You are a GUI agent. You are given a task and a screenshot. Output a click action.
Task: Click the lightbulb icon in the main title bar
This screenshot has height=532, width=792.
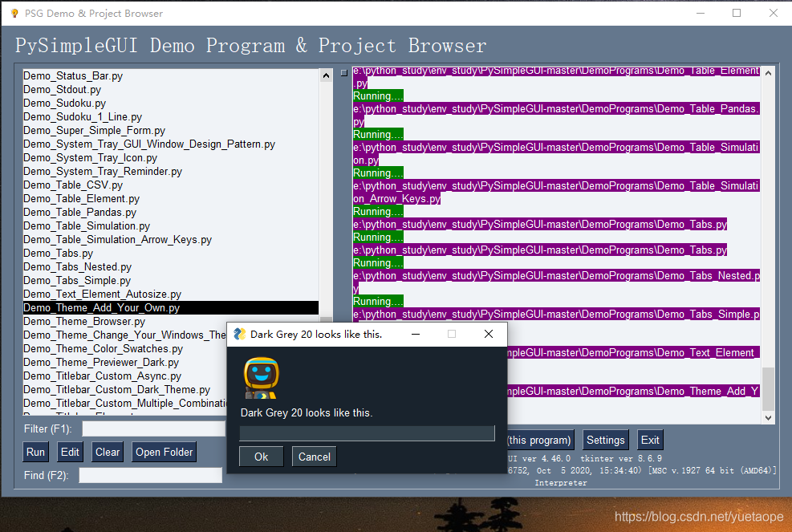pyautogui.click(x=14, y=13)
